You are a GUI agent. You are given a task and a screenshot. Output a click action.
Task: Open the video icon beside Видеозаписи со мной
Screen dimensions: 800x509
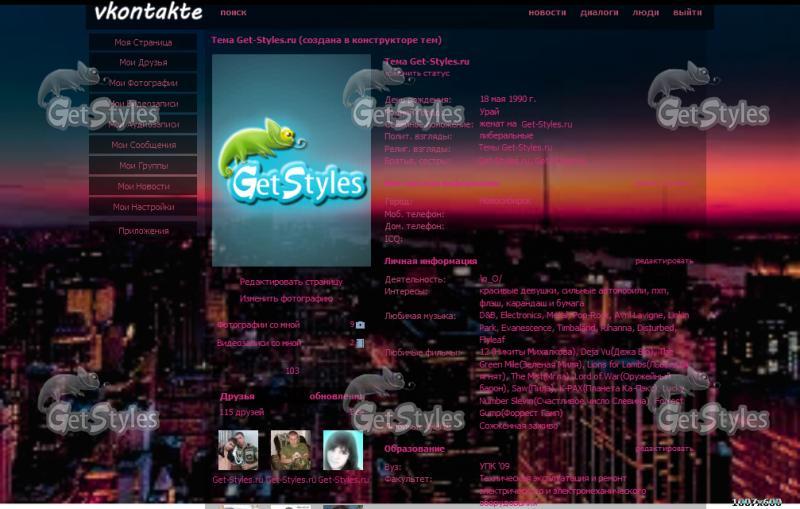coord(360,343)
